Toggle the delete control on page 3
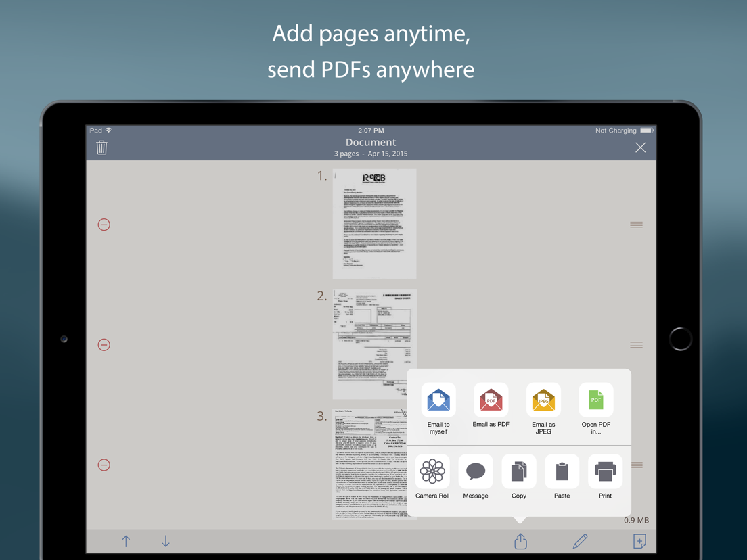 [x=104, y=465]
